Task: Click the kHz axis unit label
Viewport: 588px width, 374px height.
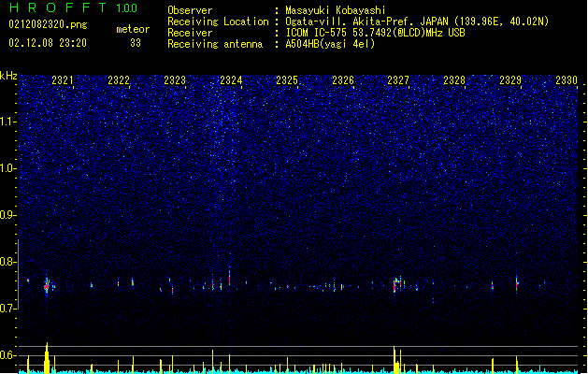Action: tap(8, 76)
